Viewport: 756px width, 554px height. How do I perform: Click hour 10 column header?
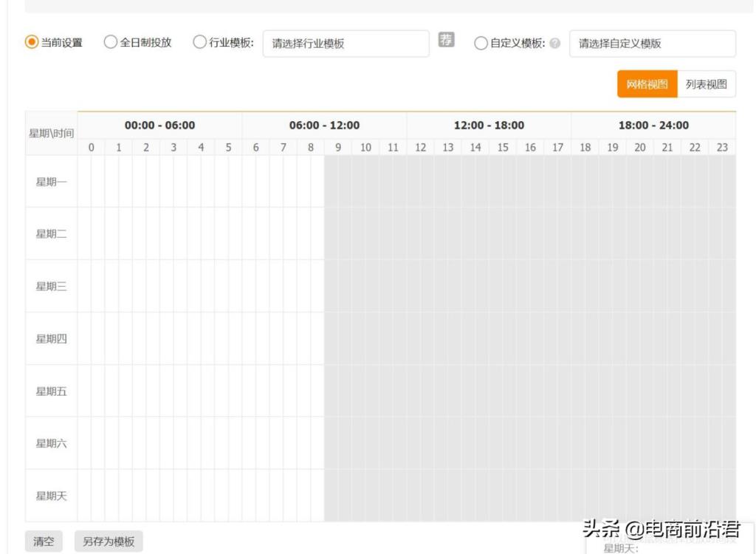365,147
